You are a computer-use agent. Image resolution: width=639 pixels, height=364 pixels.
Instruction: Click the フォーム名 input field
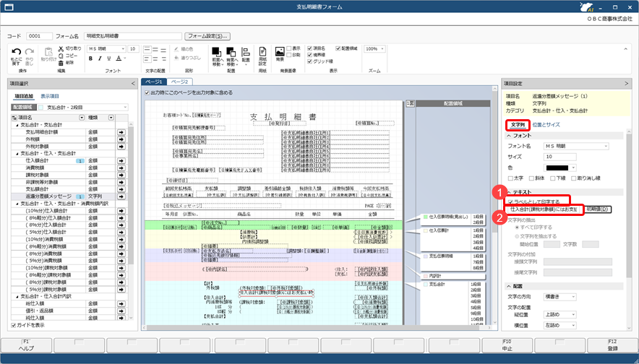[133, 36]
